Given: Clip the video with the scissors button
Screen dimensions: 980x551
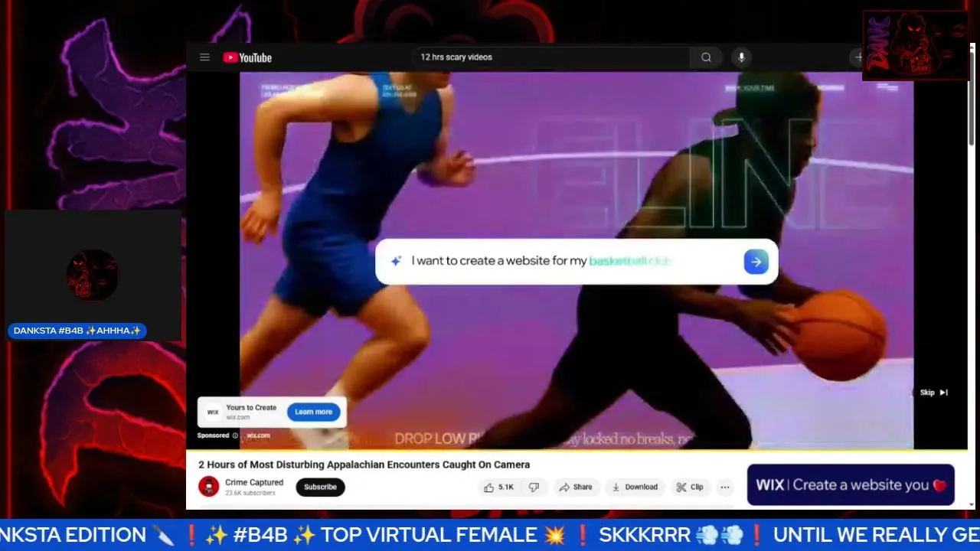Looking at the screenshot, I should (x=690, y=487).
